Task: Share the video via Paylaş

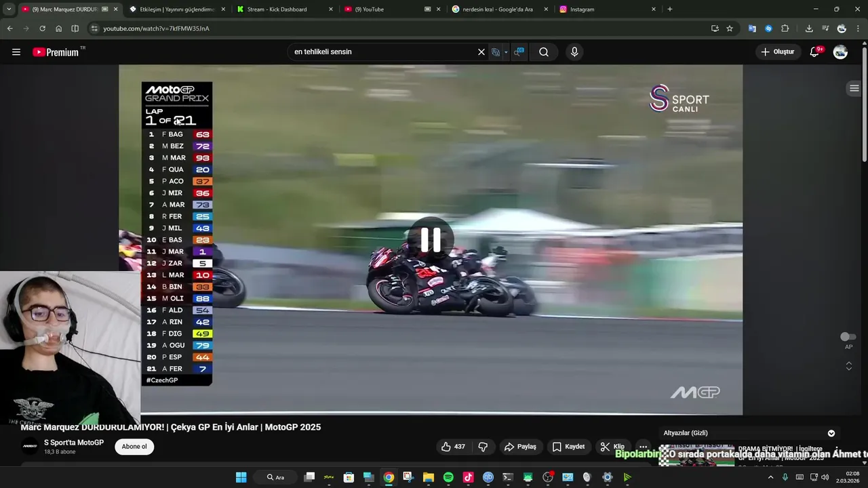Action: (x=521, y=447)
